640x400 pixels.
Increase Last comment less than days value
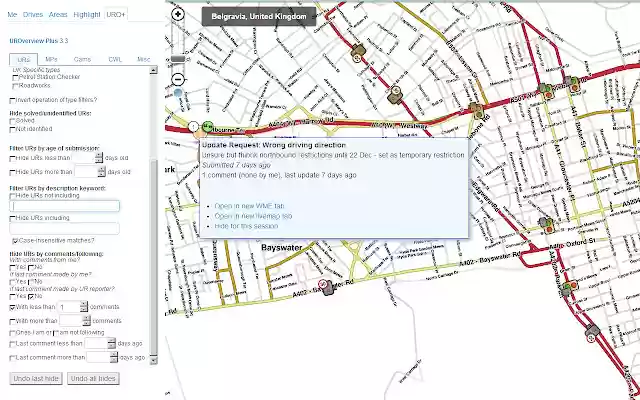(x=111, y=341)
